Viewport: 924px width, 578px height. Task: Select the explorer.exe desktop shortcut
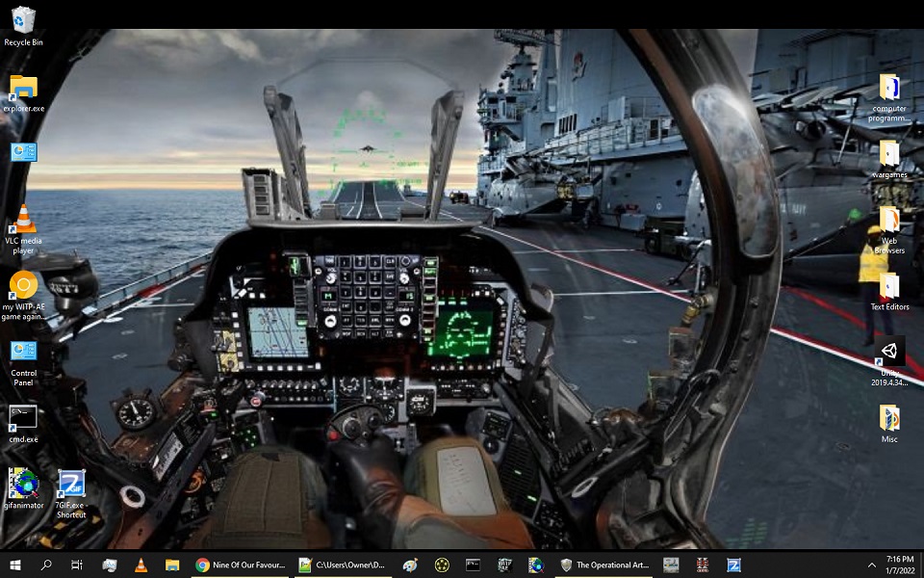(x=23, y=93)
